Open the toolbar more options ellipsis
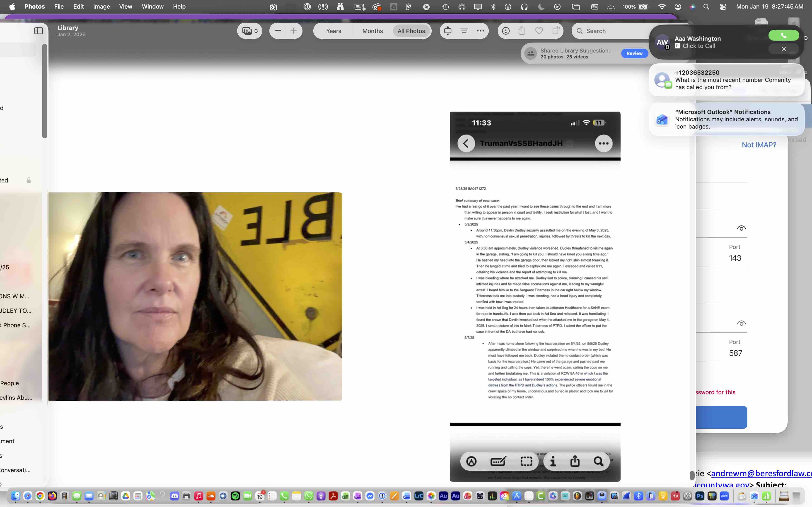 click(481, 31)
